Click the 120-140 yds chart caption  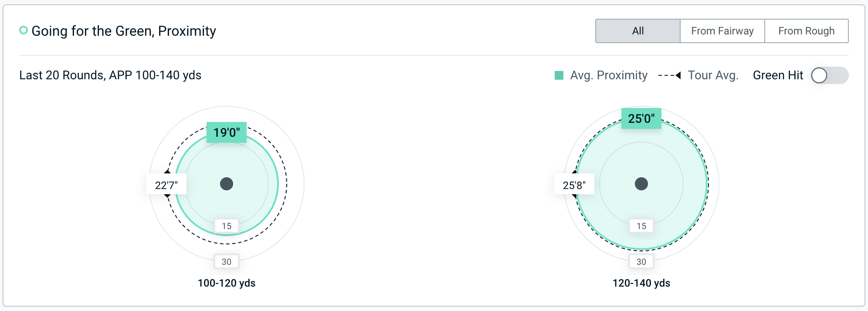coord(641,283)
